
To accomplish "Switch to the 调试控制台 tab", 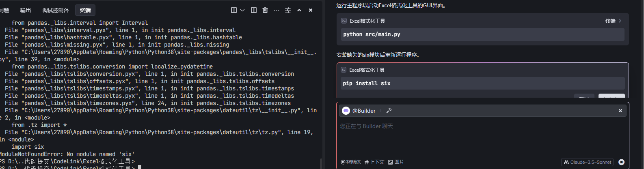I will click(55, 10).
